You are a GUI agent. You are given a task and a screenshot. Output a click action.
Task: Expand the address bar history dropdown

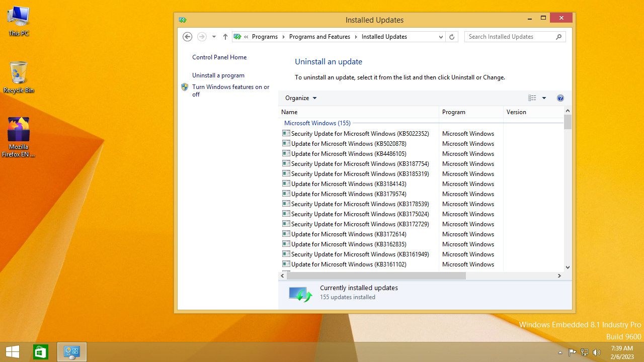point(441,37)
